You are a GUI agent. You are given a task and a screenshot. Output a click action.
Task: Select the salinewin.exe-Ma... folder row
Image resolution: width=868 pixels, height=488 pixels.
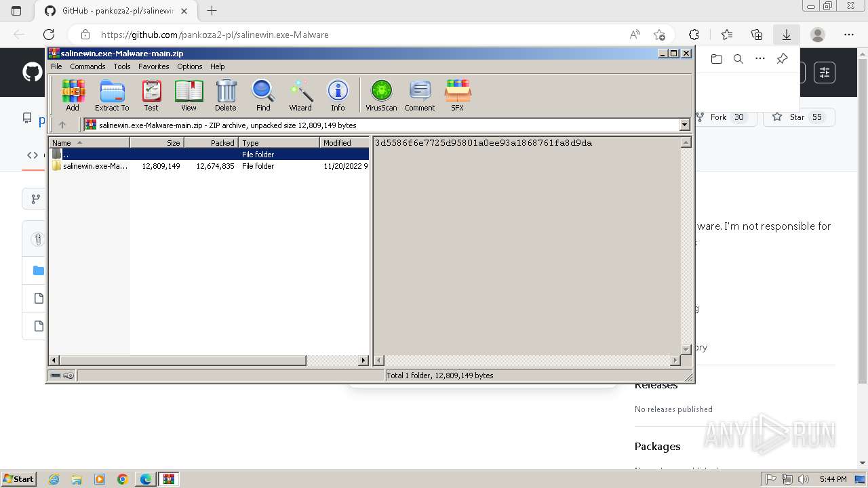coord(209,166)
